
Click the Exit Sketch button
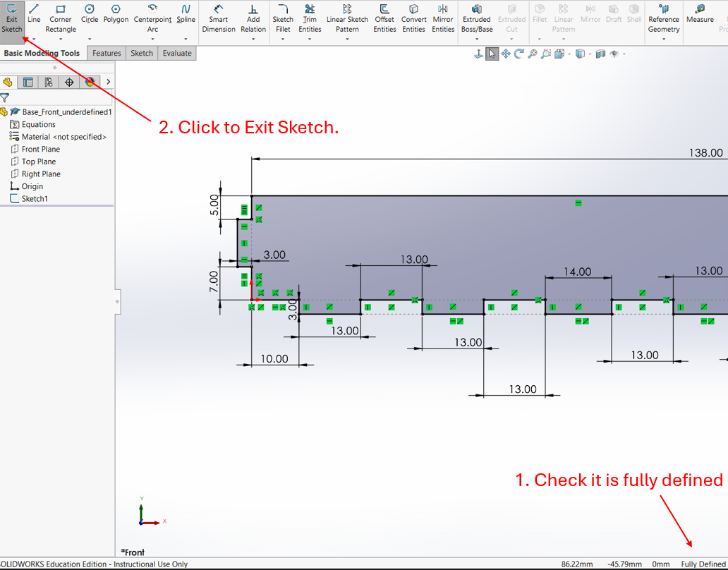(12, 18)
